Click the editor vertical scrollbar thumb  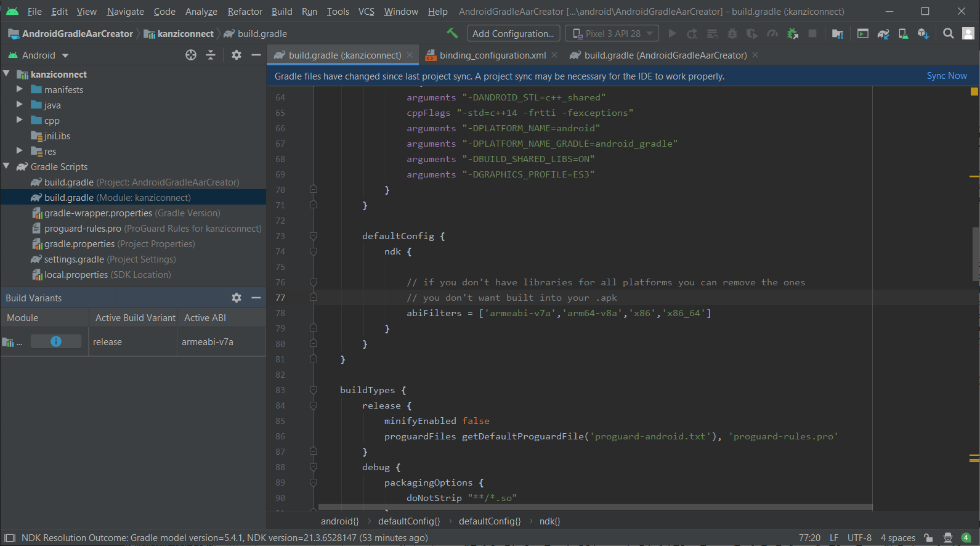point(975,254)
